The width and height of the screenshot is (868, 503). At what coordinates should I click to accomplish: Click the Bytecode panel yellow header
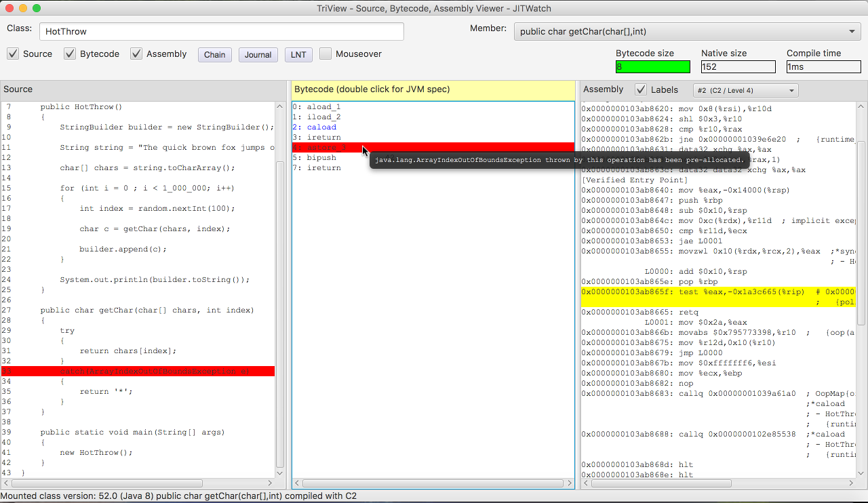[x=433, y=89]
